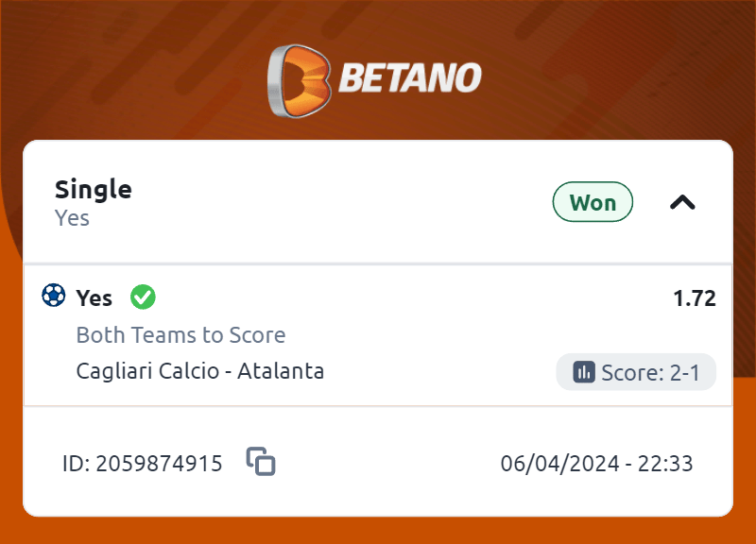
Task: Collapse the bet details with the chevron
Action: tap(682, 202)
